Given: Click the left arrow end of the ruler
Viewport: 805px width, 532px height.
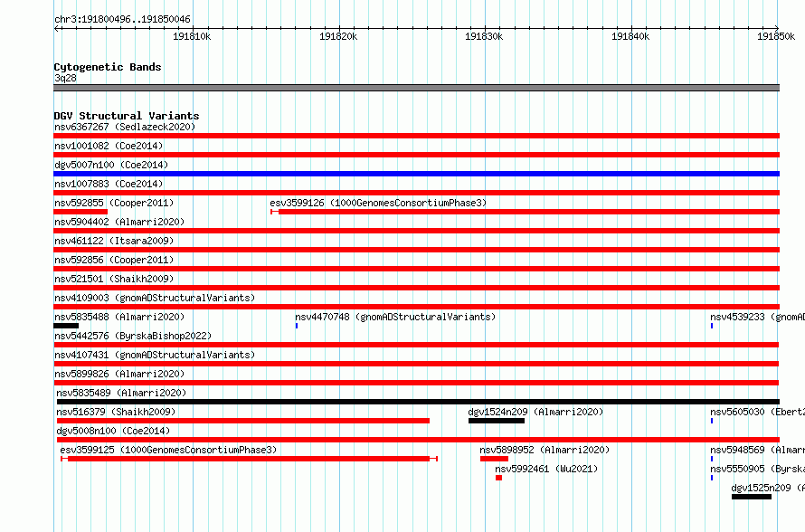Looking at the screenshot, I should click(x=56, y=28).
